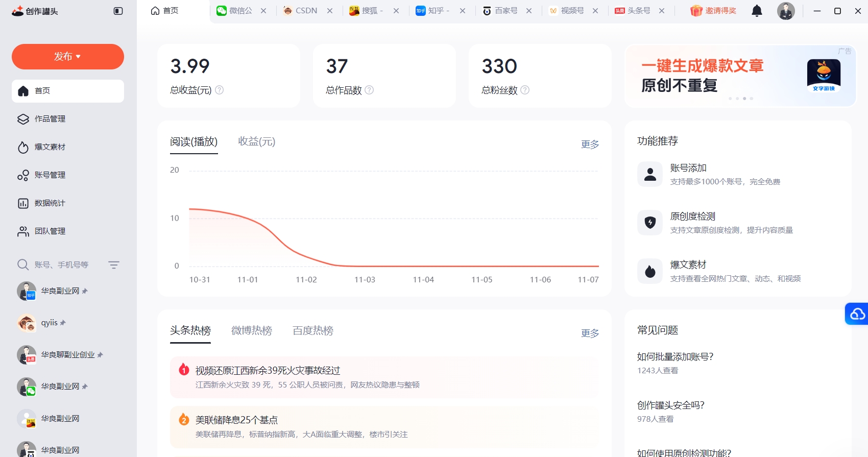Image resolution: width=868 pixels, height=457 pixels.
Task: Select the 阅读(播放) chart tab
Action: (x=194, y=142)
